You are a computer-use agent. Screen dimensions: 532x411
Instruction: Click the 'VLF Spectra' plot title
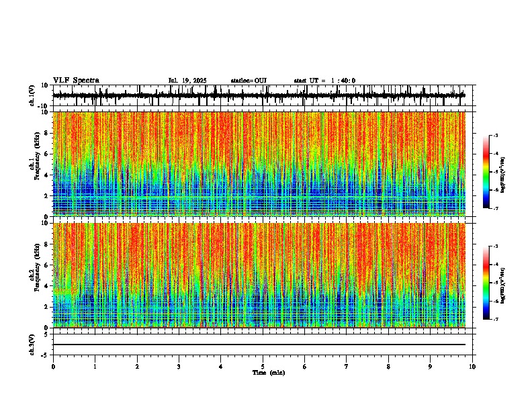point(77,81)
